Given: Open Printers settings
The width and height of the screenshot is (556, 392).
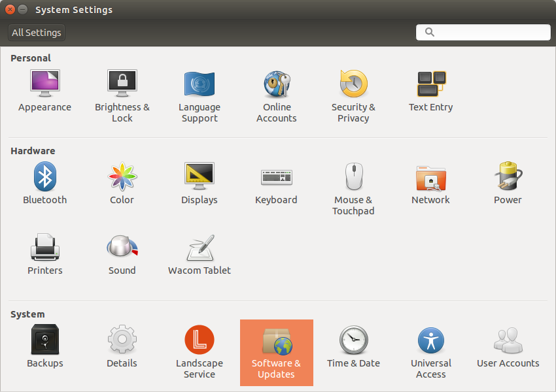Looking at the screenshot, I should [x=45, y=254].
